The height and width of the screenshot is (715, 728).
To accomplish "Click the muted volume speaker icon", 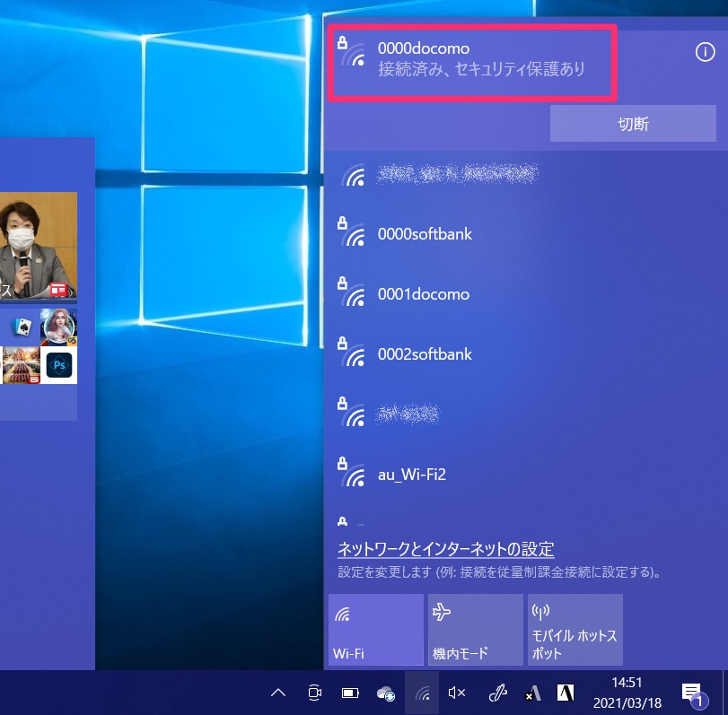I will (x=457, y=693).
